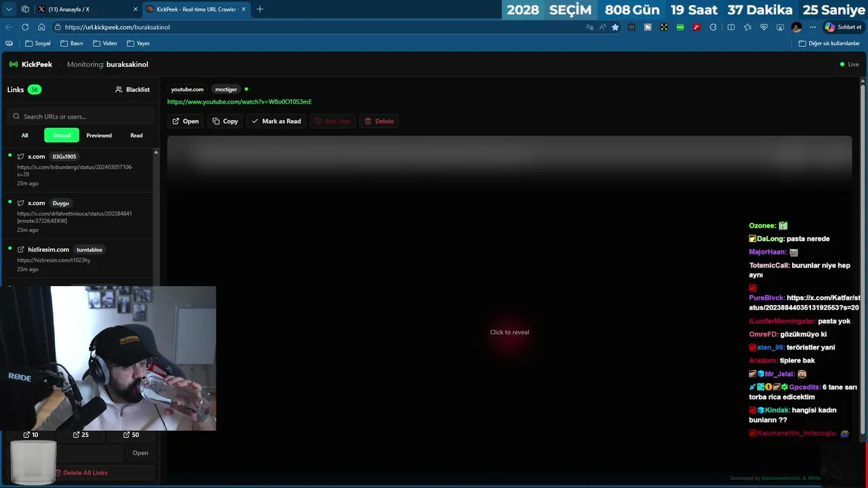The image size is (868, 488).
Task: Switch to the All links filter tab
Action: coord(24,136)
